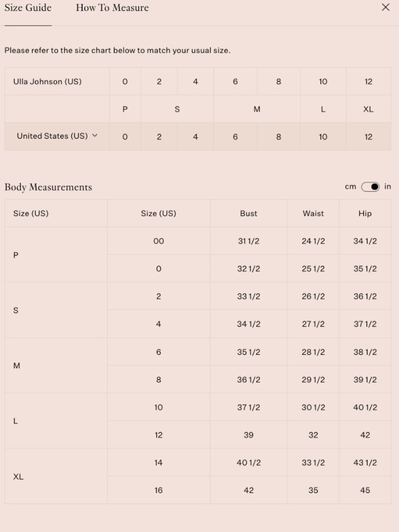Select United States size 6 cell
This screenshot has height=532, width=399.
[x=235, y=136]
